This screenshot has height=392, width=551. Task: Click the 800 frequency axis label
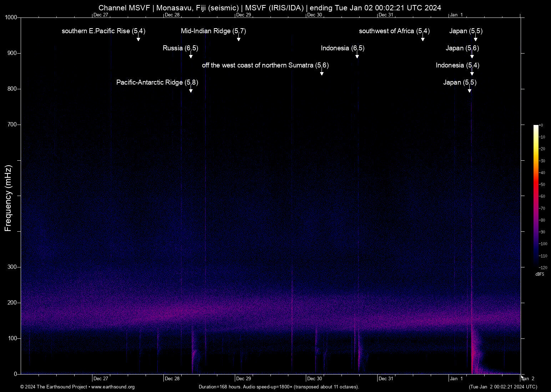tap(12, 89)
